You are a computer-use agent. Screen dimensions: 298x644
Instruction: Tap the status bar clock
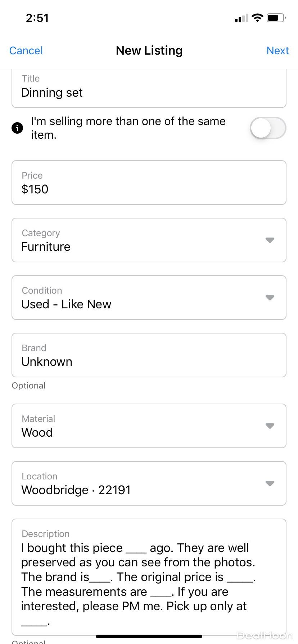click(37, 18)
